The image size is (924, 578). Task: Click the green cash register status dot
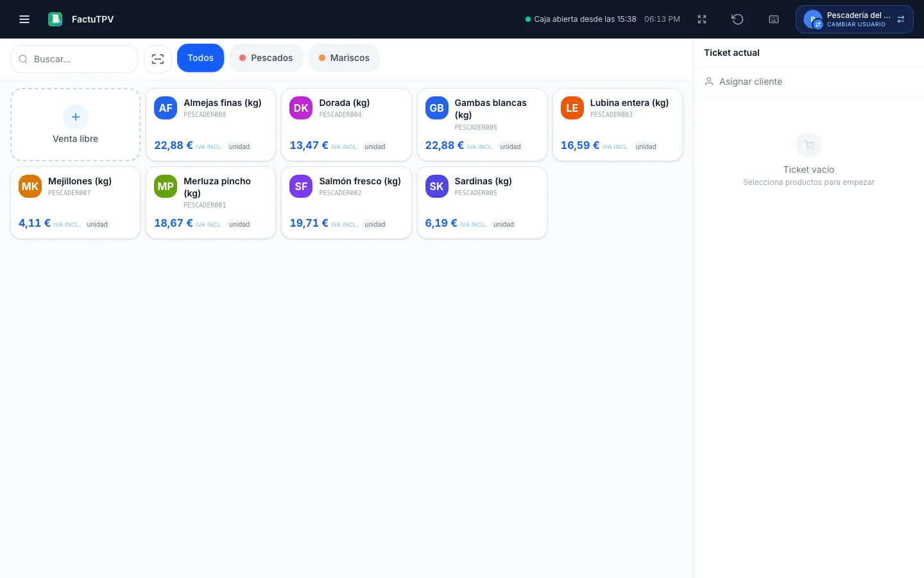pos(528,19)
